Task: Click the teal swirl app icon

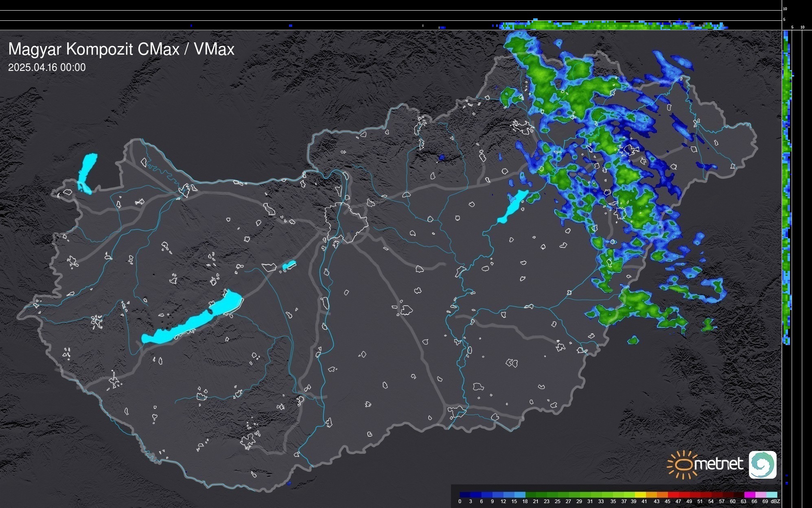Action: 762,464
